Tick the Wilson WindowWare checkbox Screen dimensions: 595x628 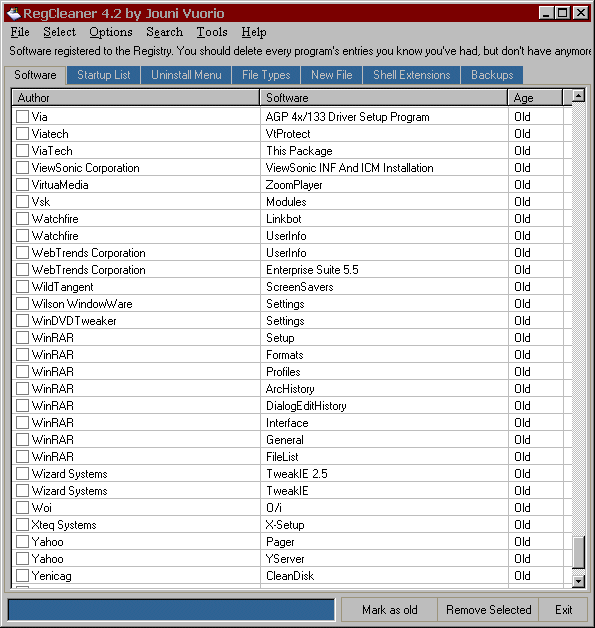click(x=22, y=304)
